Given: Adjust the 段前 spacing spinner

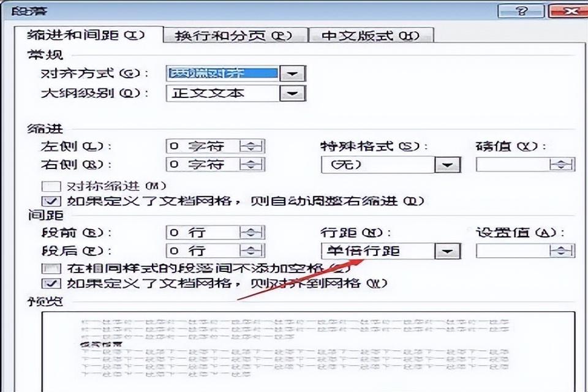Looking at the screenshot, I should [x=252, y=233].
